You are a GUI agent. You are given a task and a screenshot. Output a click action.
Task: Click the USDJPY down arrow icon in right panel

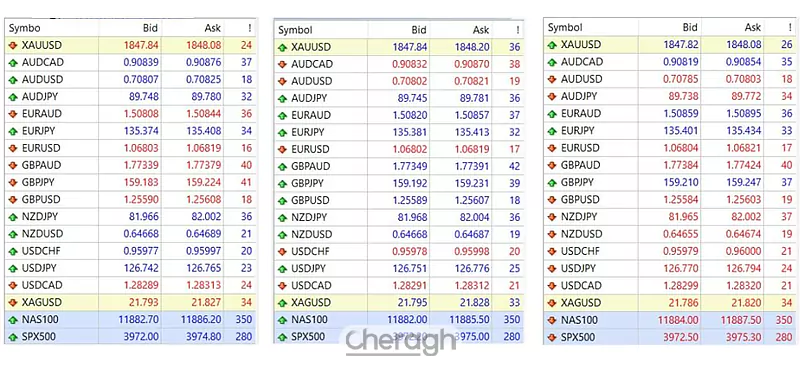552,268
